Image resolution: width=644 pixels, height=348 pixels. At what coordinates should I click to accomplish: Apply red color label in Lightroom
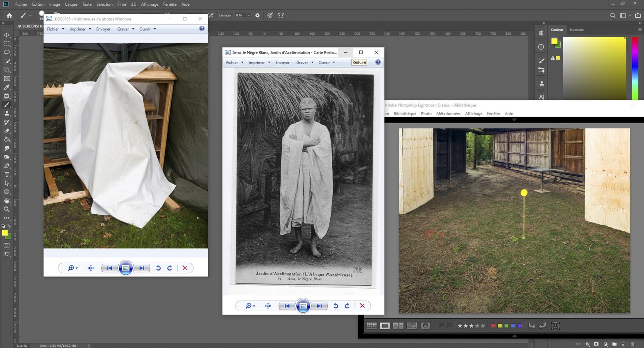coord(493,326)
